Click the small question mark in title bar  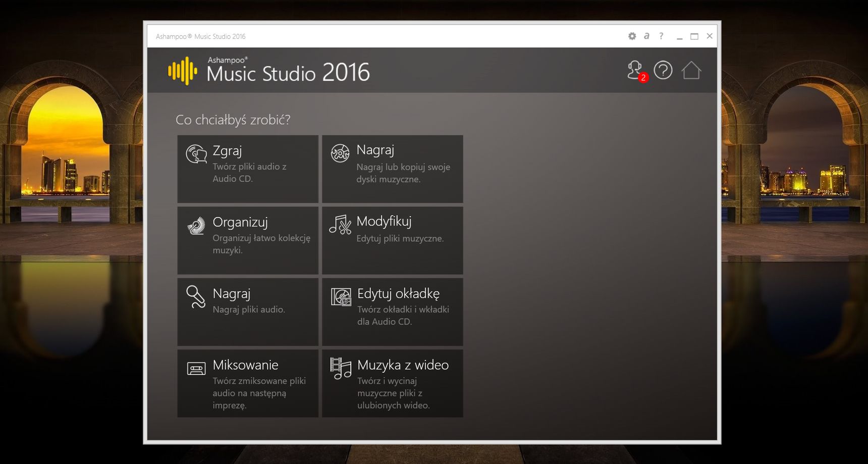coord(661,36)
